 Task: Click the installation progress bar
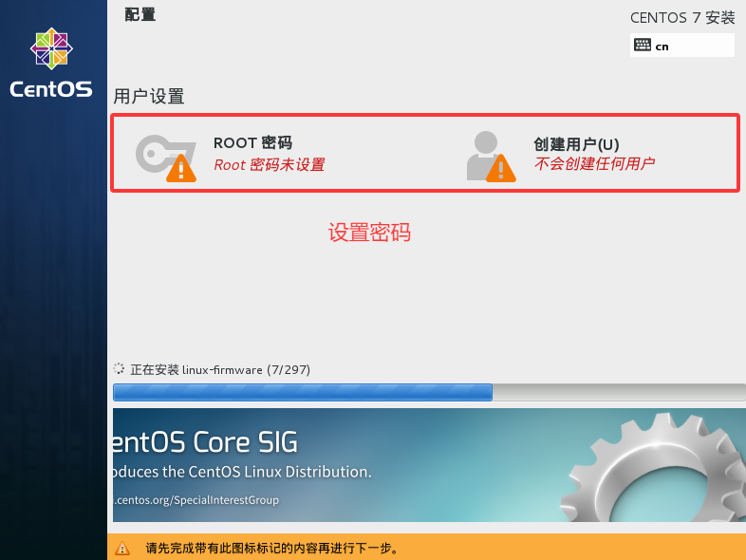[429, 393]
